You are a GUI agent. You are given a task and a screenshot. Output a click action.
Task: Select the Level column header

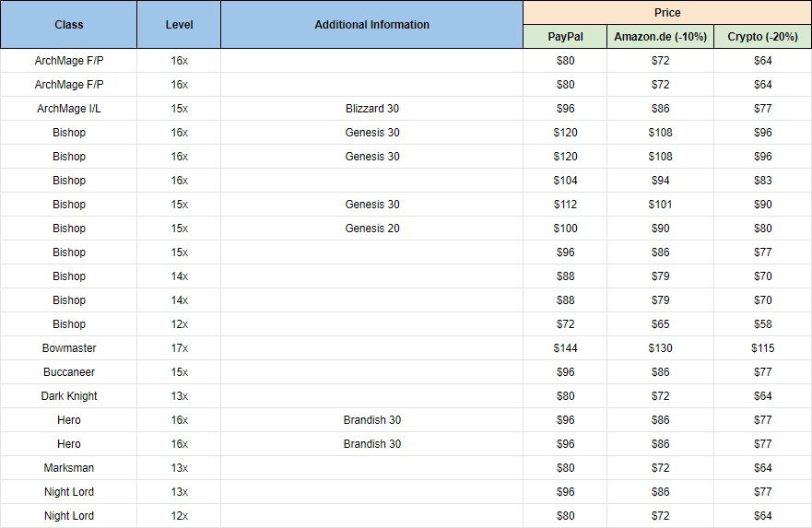pos(179,24)
